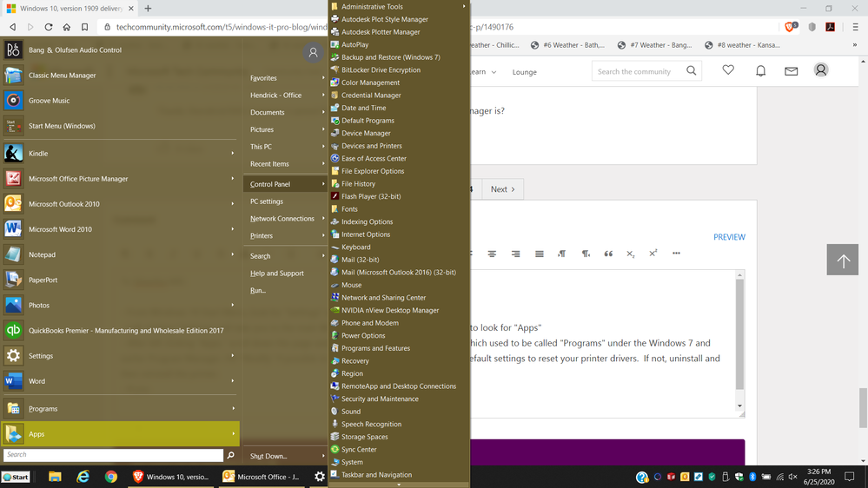The image size is (868, 488).
Task: Open the Lounge nav link
Action: click(524, 72)
